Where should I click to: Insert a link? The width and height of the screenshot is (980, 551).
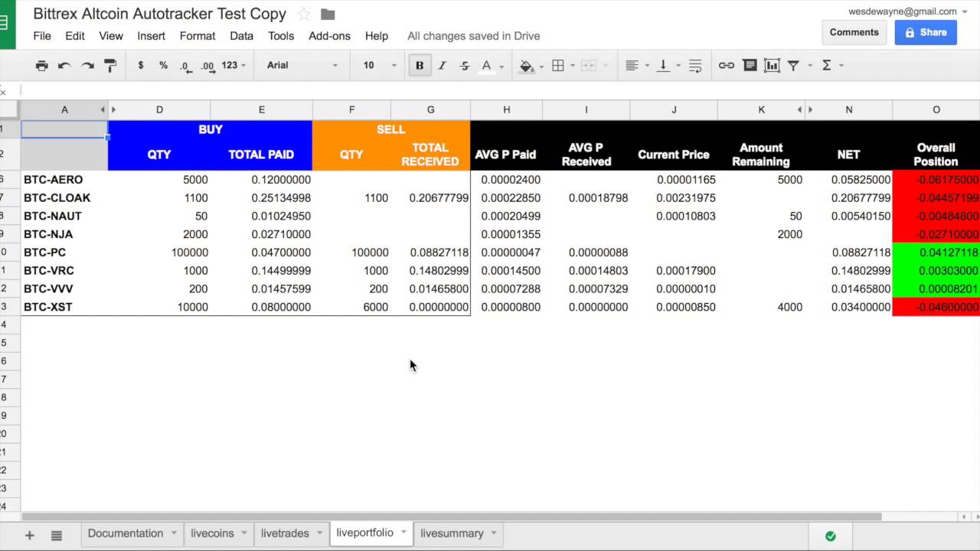727,66
